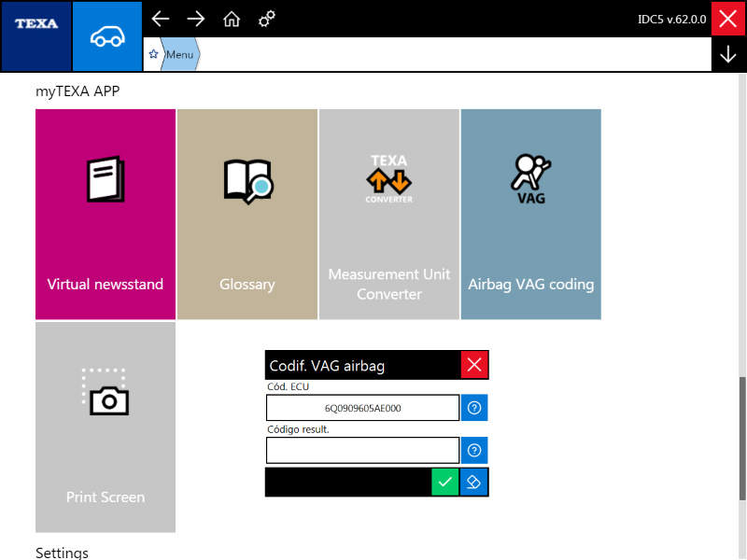Viewport: 747px width, 560px height.
Task: Click the Código result. input field
Action: [x=362, y=451]
